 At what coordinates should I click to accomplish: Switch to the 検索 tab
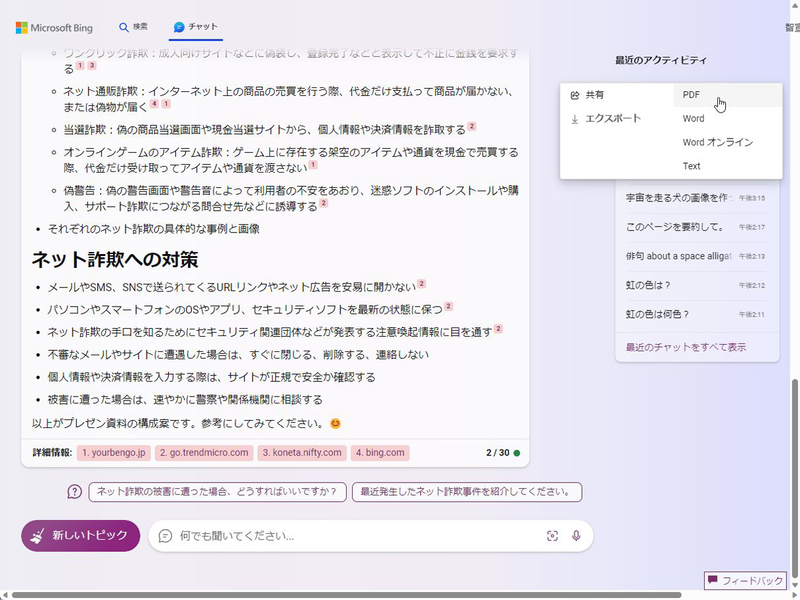[x=133, y=27]
